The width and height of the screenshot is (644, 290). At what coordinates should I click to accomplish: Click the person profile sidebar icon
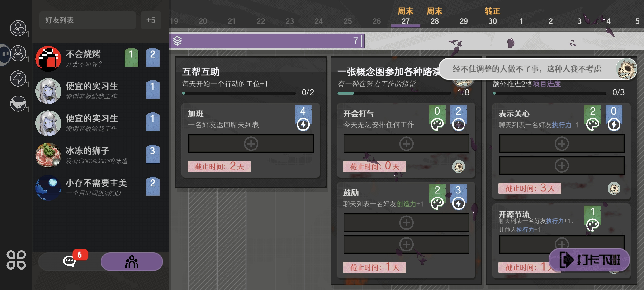(x=18, y=53)
